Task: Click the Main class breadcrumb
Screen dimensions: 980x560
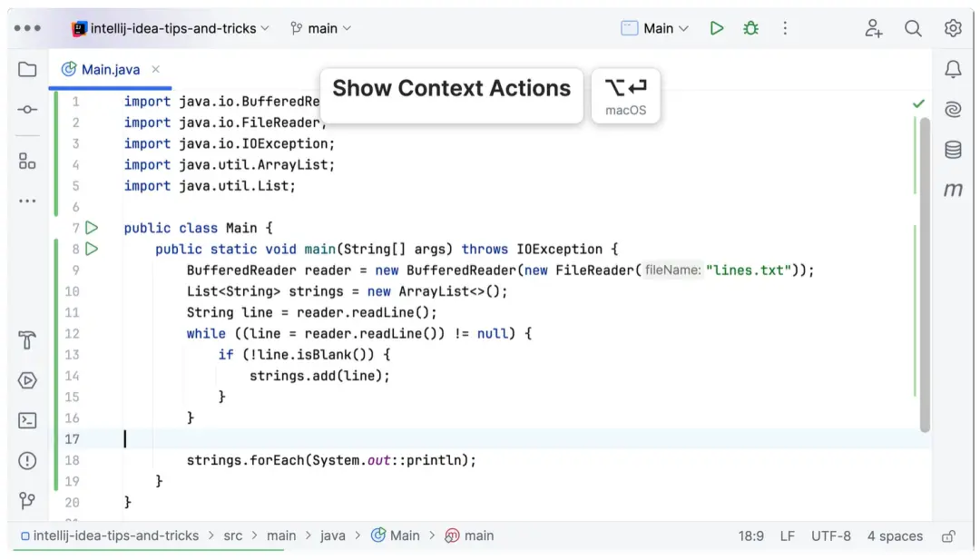Action: coord(396,536)
